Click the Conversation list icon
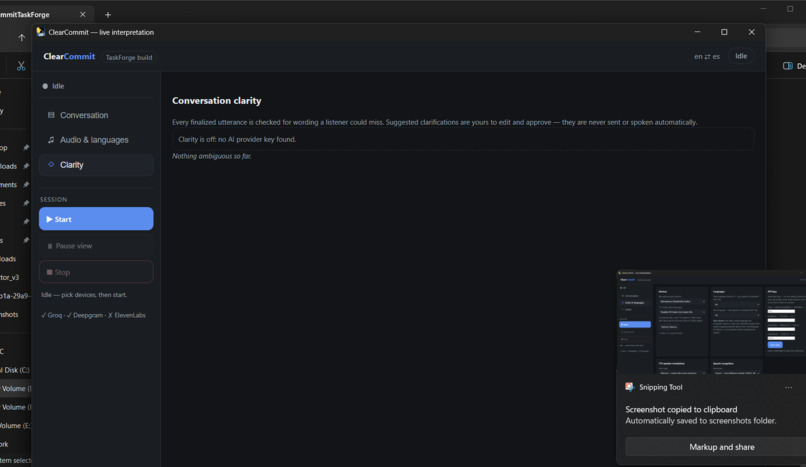This screenshot has width=806, height=467. [51, 115]
